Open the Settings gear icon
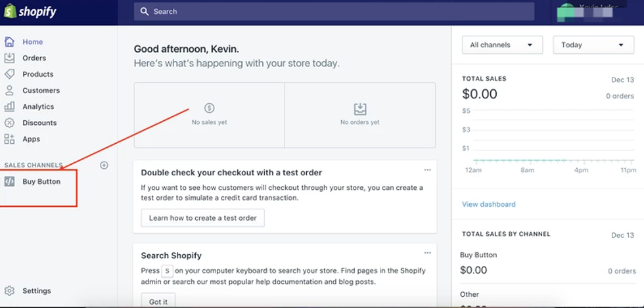The image size is (644, 308). [x=9, y=291]
